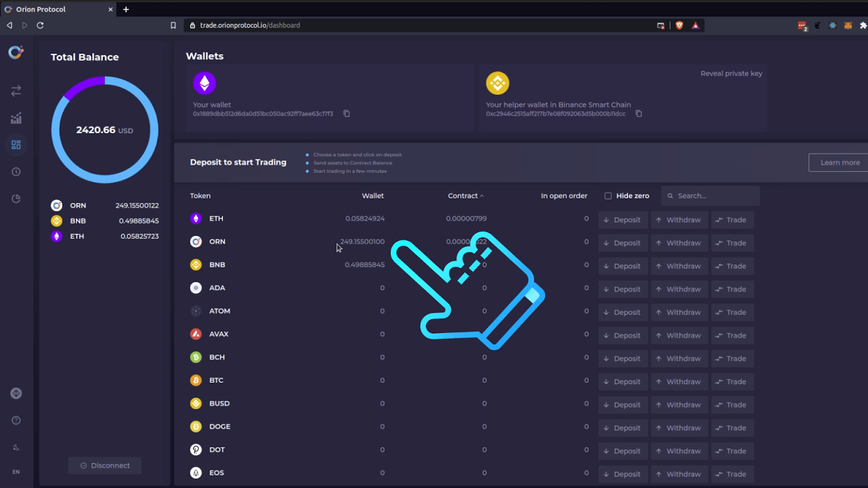Withdraw ORN using its Withdraw button
Screen dimensions: 868x488
coord(679,243)
